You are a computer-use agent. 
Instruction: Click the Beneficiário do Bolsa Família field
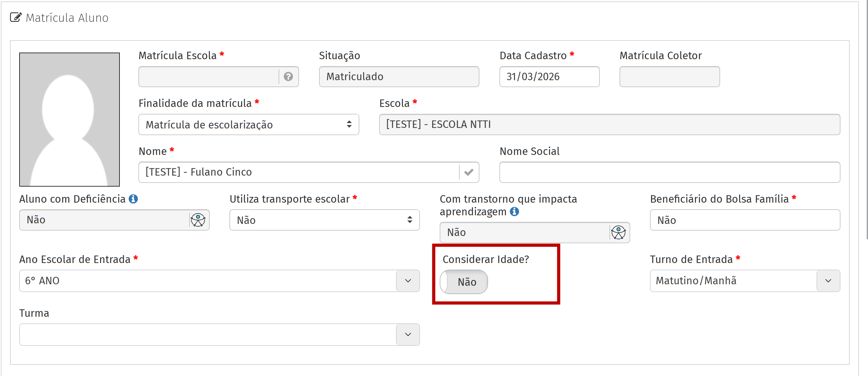tap(745, 220)
